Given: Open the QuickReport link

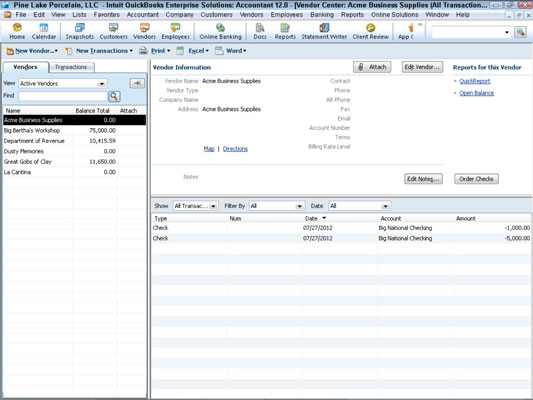Looking at the screenshot, I should [x=475, y=81].
